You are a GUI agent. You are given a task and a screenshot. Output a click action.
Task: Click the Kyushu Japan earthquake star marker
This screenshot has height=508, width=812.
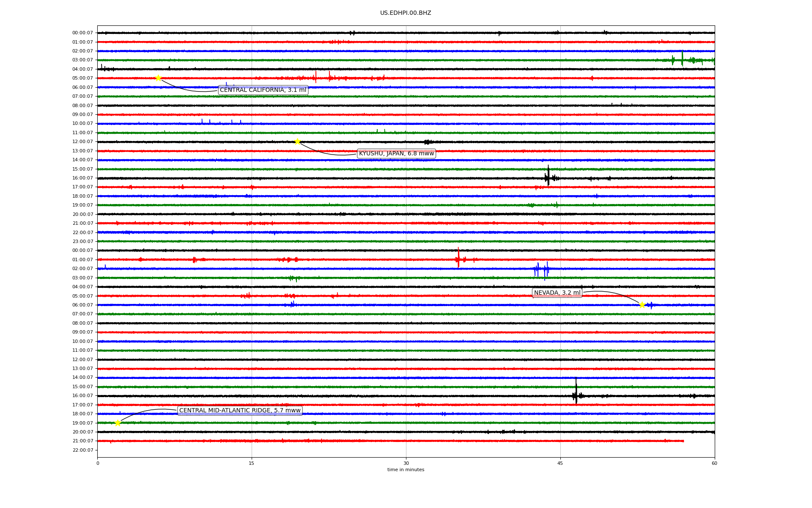click(297, 141)
